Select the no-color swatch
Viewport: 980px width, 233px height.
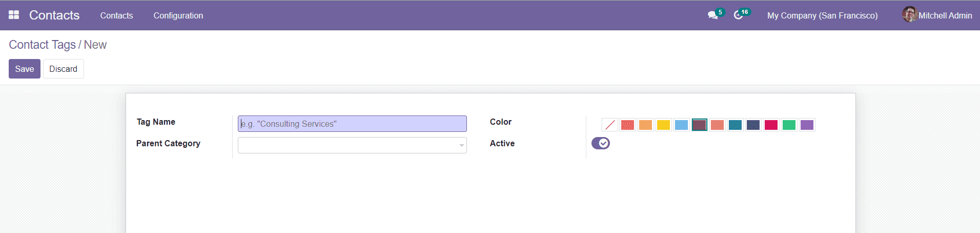pos(609,125)
